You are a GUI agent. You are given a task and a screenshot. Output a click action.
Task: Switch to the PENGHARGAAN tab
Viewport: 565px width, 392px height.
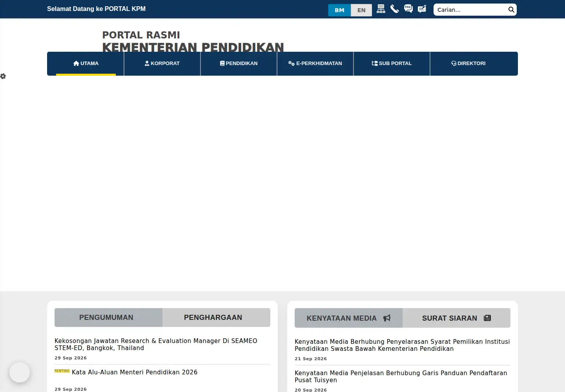pyautogui.click(x=216, y=318)
